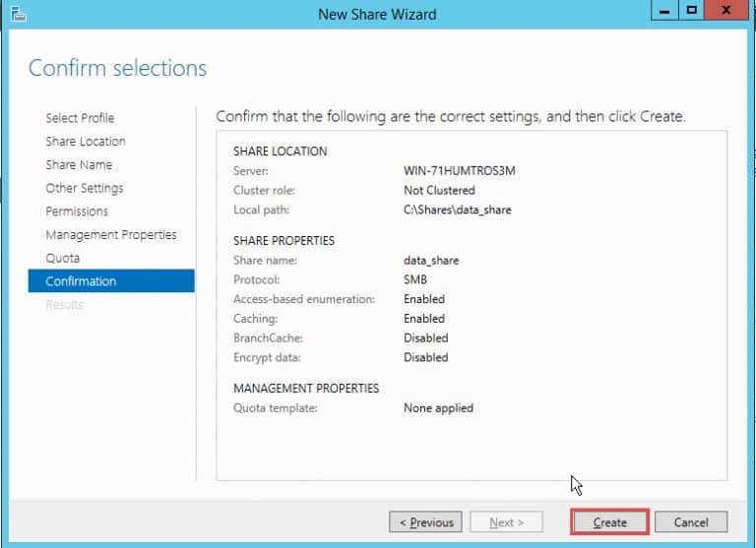Image resolution: width=756 pixels, height=548 pixels.
Task: Cancel the New Share Wizard
Action: click(691, 522)
